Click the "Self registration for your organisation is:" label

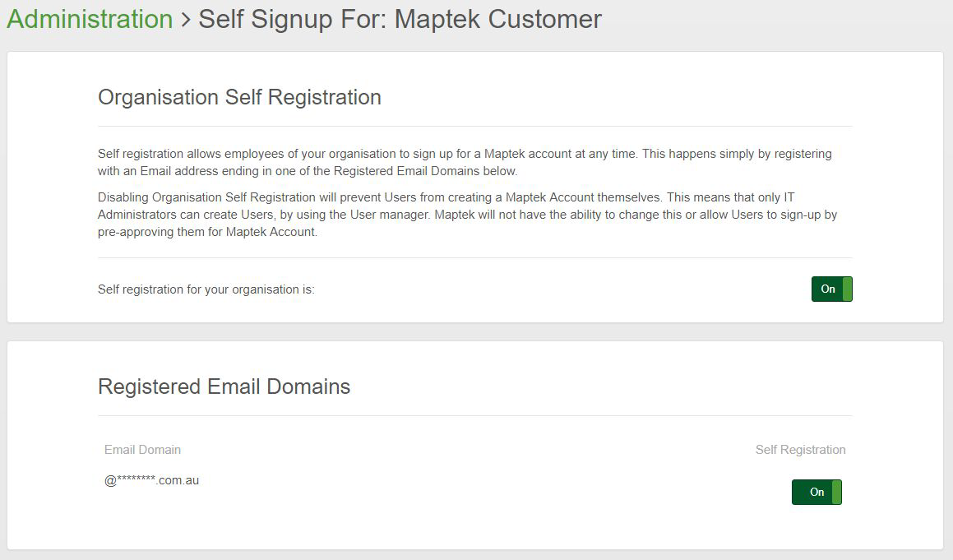point(206,289)
